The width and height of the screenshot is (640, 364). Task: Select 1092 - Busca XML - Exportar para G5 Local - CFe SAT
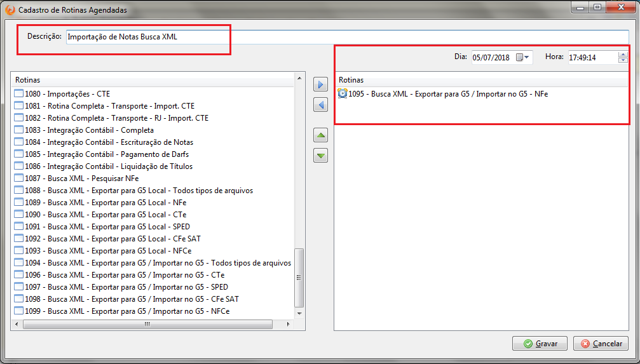click(x=112, y=239)
